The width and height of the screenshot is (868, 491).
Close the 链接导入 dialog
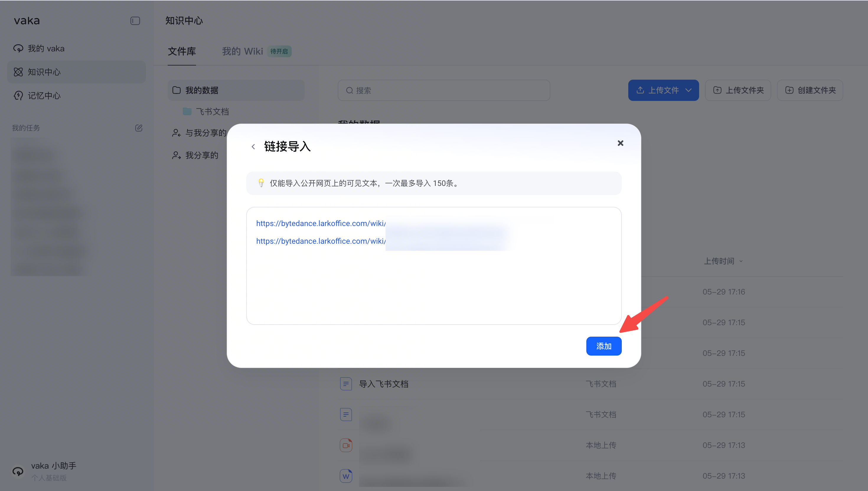[620, 143]
